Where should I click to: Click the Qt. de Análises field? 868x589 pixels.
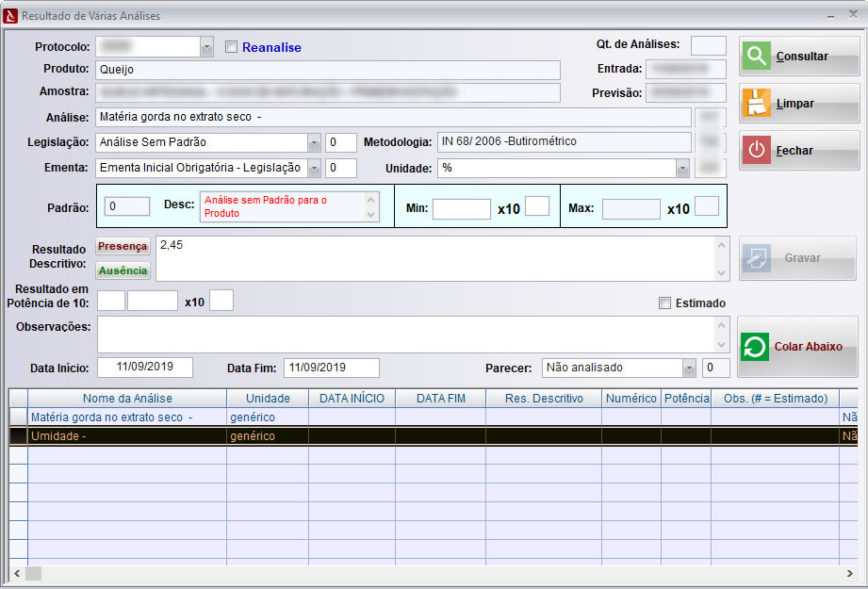click(x=709, y=45)
